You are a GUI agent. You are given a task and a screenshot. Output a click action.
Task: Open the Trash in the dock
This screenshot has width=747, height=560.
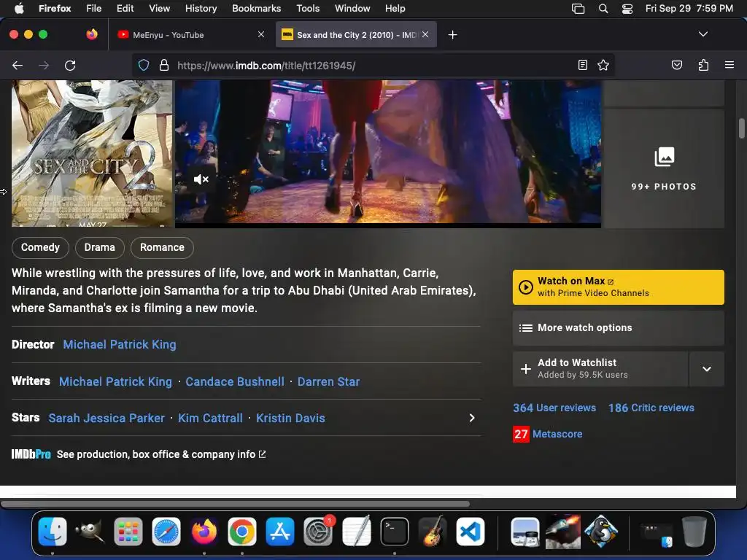click(694, 532)
